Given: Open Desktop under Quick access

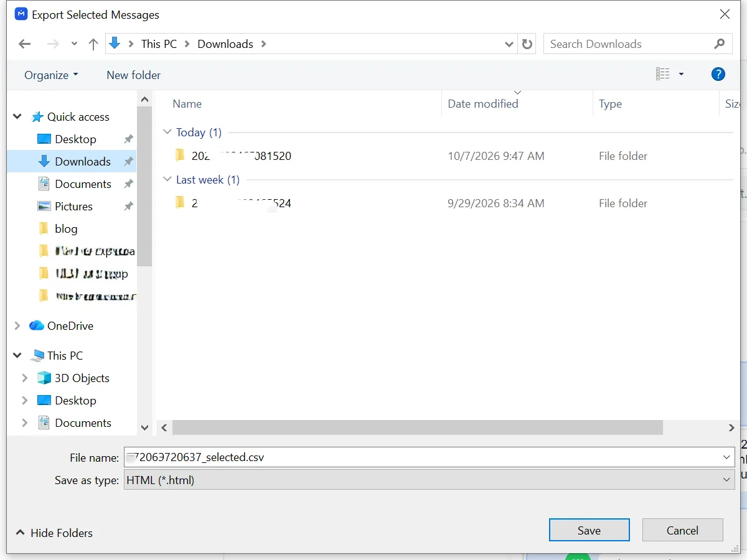Looking at the screenshot, I should coord(75,139).
